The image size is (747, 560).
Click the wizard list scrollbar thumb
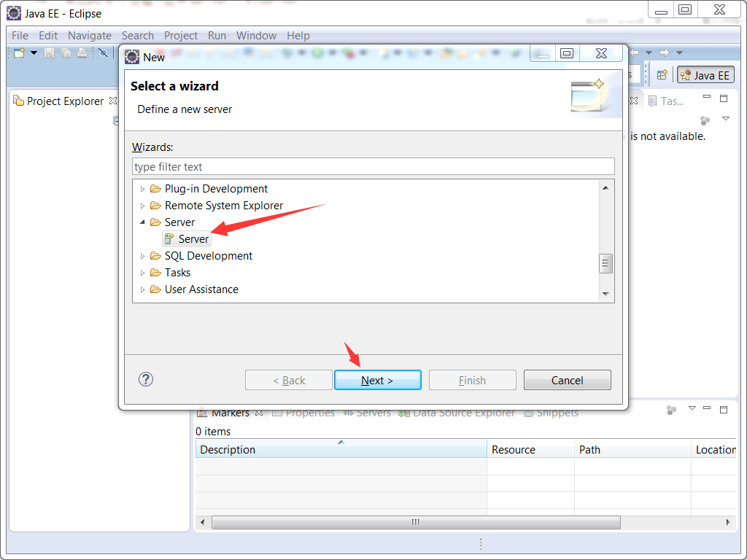point(605,263)
